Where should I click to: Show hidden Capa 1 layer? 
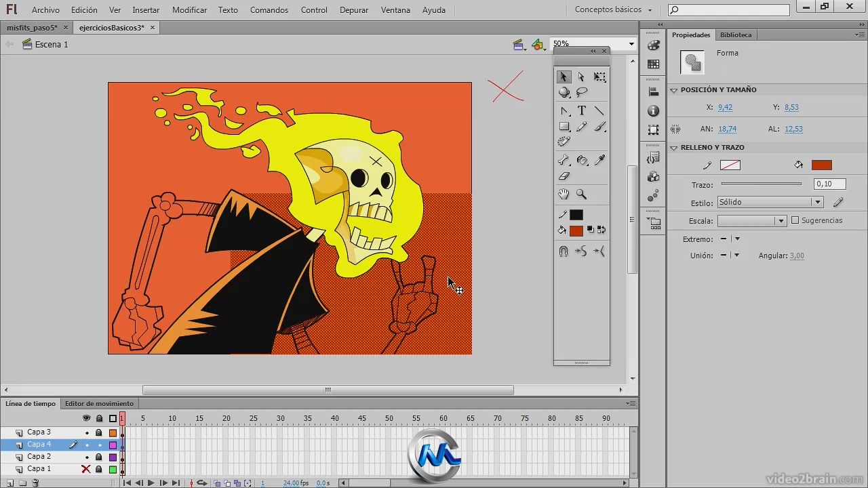pyautogui.click(x=86, y=469)
